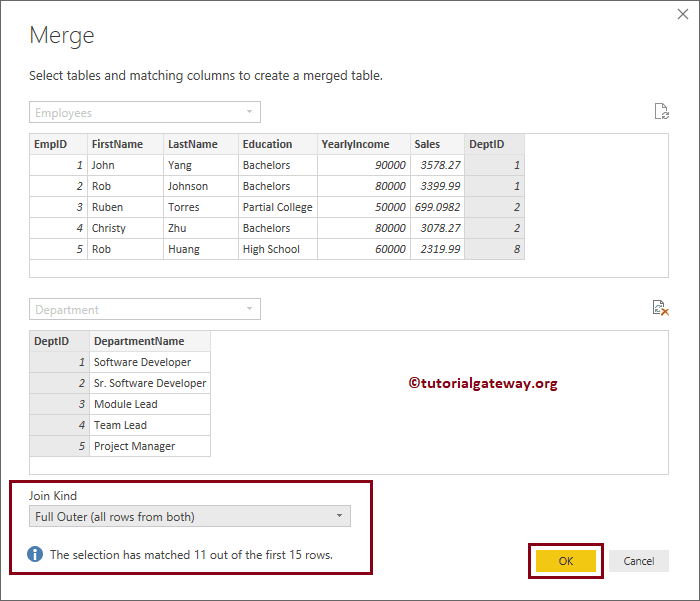This screenshot has height=601, width=700.
Task: Click the blue info icon near match message
Action: [x=35, y=554]
